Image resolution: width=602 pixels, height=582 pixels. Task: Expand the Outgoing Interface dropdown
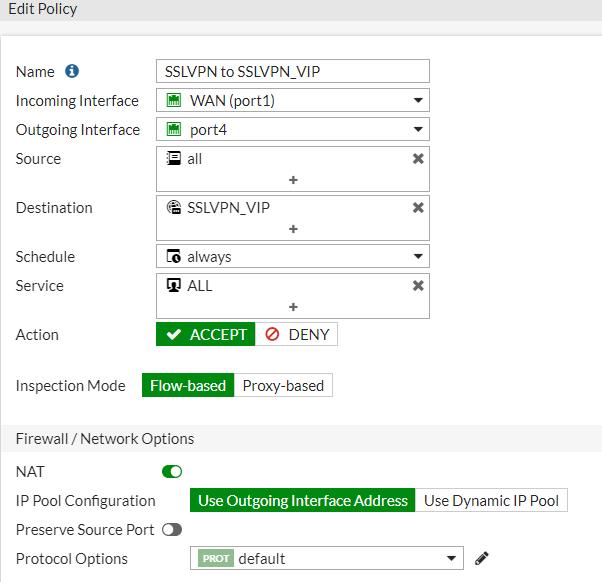293,130
